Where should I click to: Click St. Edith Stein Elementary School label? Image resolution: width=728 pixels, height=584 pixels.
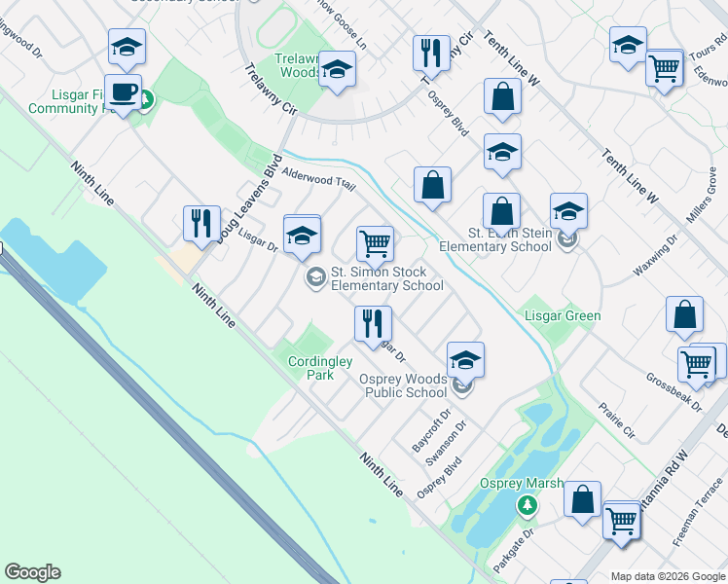coord(495,239)
